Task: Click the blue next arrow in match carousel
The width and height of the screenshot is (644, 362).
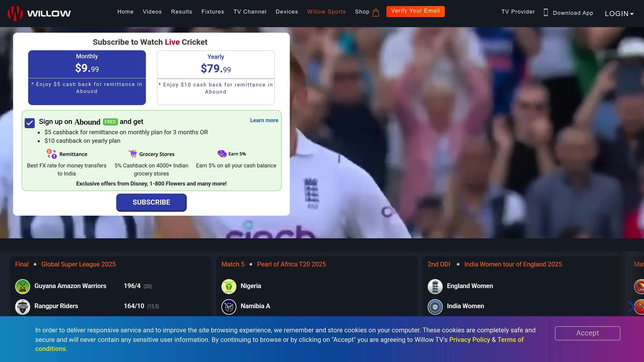Action: [631, 306]
